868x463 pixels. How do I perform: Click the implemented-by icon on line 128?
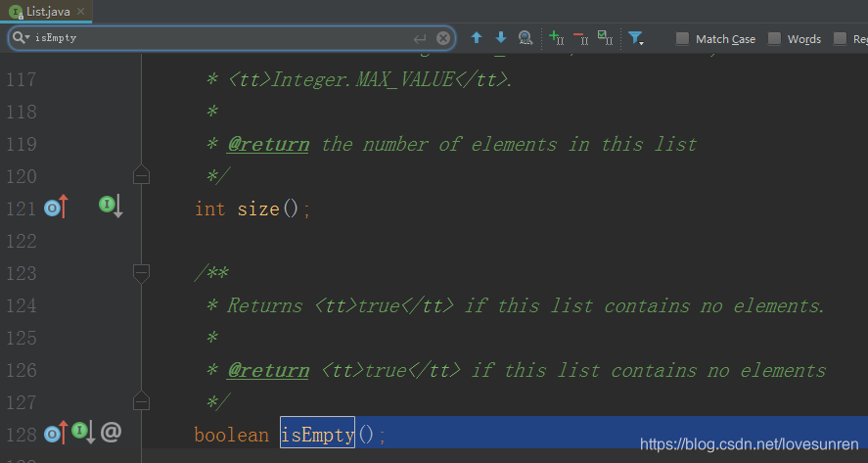(83, 432)
